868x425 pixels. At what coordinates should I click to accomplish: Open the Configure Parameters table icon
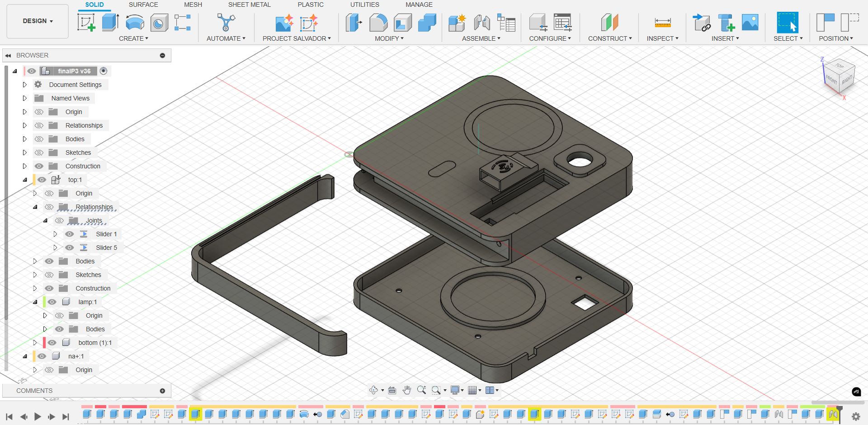click(x=562, y=22)
